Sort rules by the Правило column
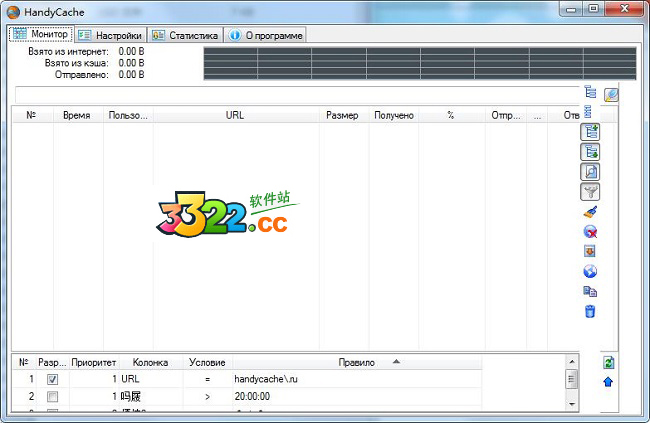Viewport: 650px width, 423px height. click(x=356, y=362)
